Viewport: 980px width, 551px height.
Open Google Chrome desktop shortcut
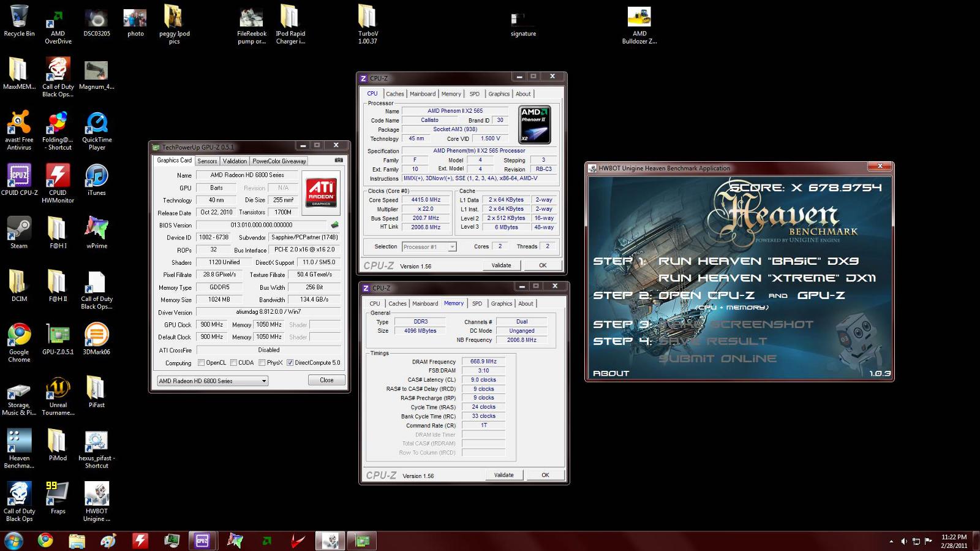[19, 343]
